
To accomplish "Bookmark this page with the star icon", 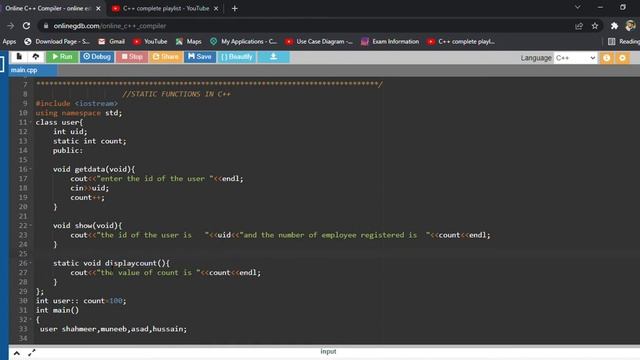I will [595, 26].
